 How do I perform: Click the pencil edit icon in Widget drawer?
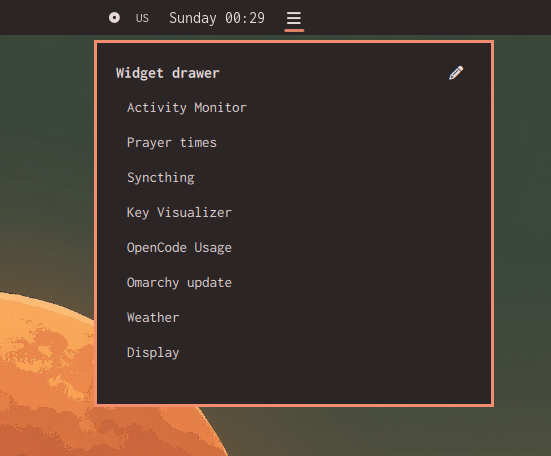pos(456,73)
